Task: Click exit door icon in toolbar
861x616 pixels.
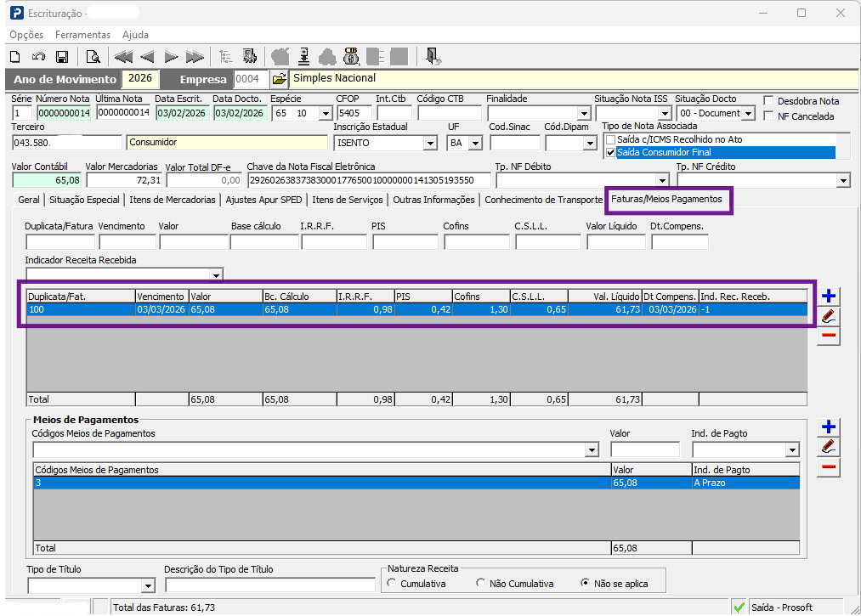Action: 433,57
